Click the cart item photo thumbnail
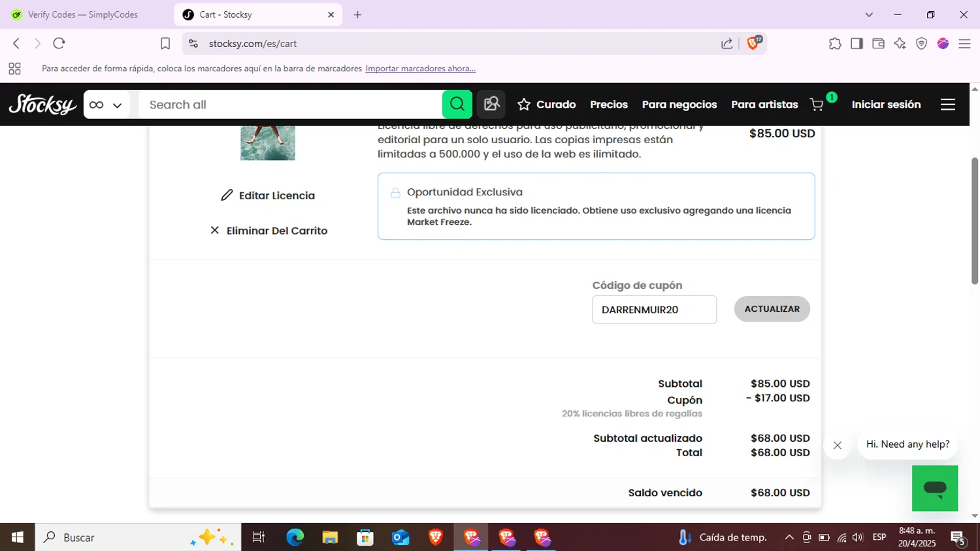This screenshot has height=551, width=980. click(268, 143)
